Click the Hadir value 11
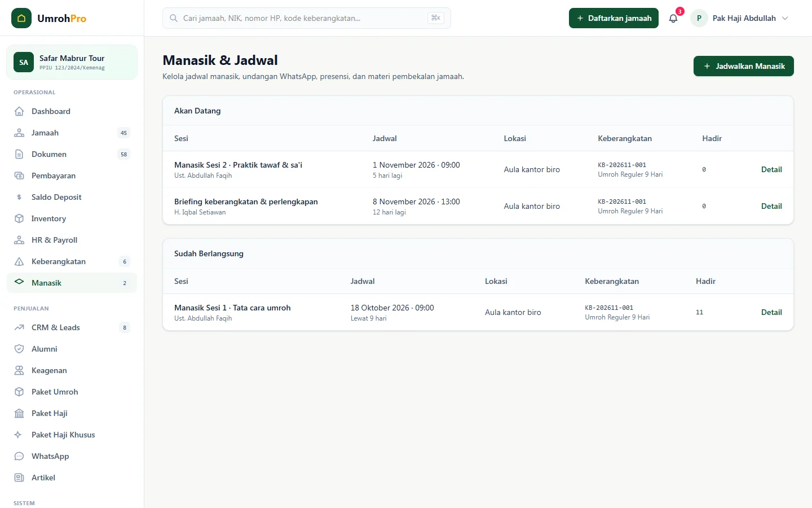Image resolution: width=812 pixels, height=508 pixels. (699, 312)
